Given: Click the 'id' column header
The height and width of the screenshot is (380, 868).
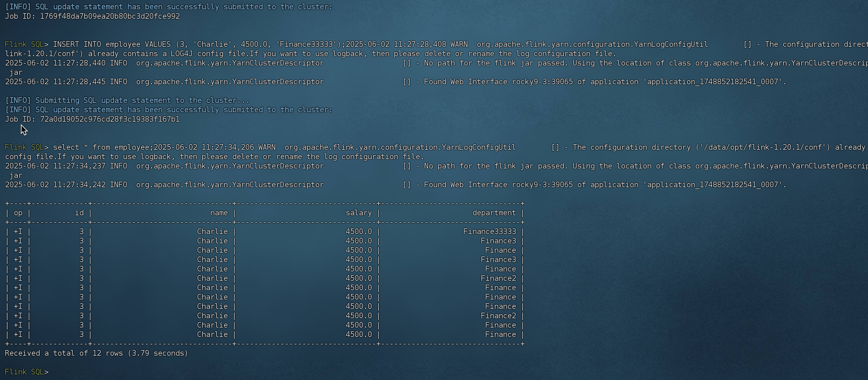Looking at the screenshot, I should tap(79, 212).
